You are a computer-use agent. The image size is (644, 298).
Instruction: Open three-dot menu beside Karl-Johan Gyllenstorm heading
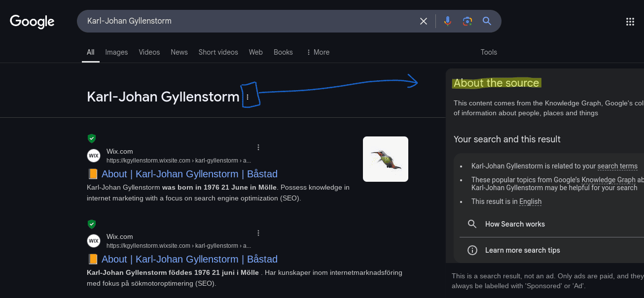pos(248,98)
